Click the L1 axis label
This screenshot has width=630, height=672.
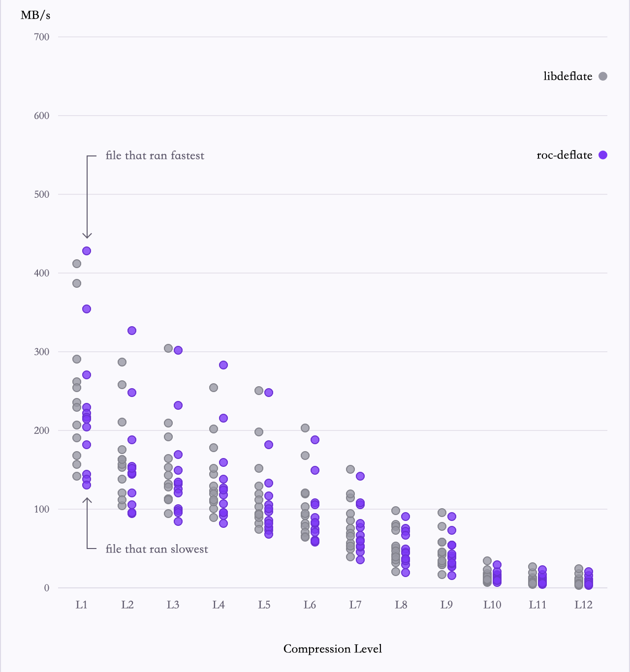point(82,605)
